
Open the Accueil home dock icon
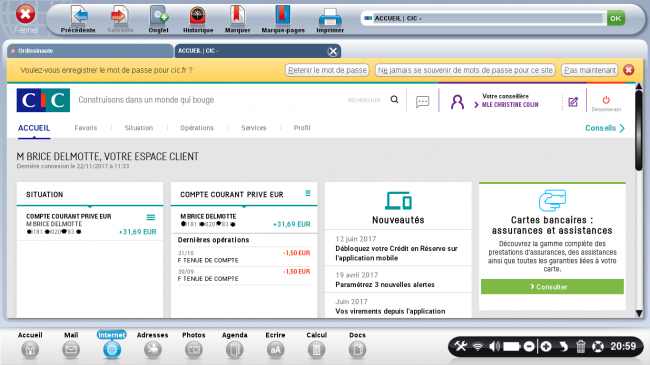[30, 350]
